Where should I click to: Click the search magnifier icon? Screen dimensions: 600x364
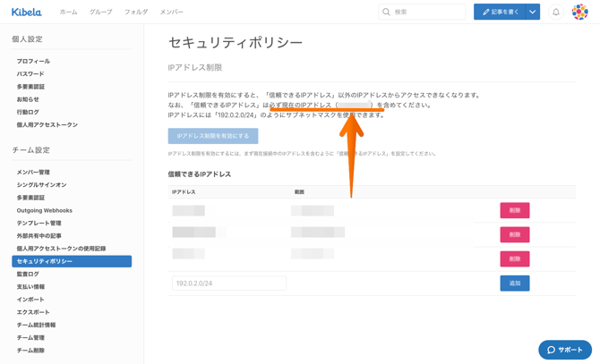(387, 13)
